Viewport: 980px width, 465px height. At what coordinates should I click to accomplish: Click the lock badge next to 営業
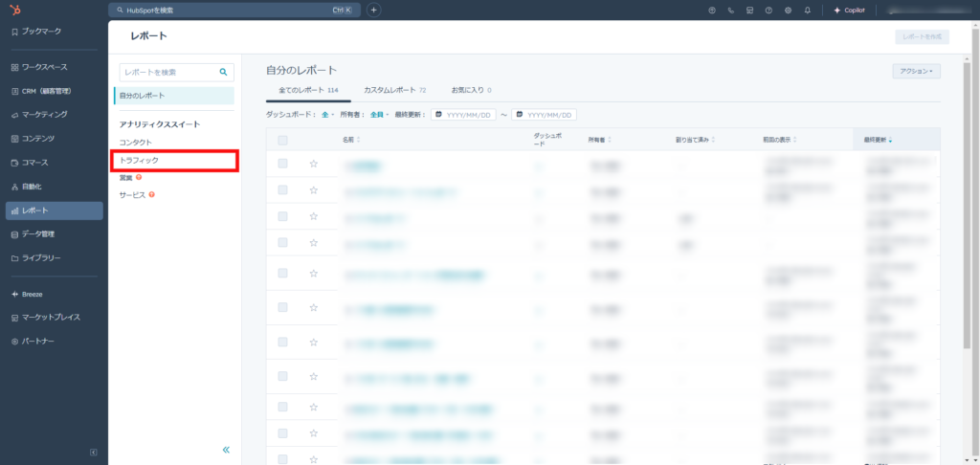pyautogui.click(x=139, y=178)
